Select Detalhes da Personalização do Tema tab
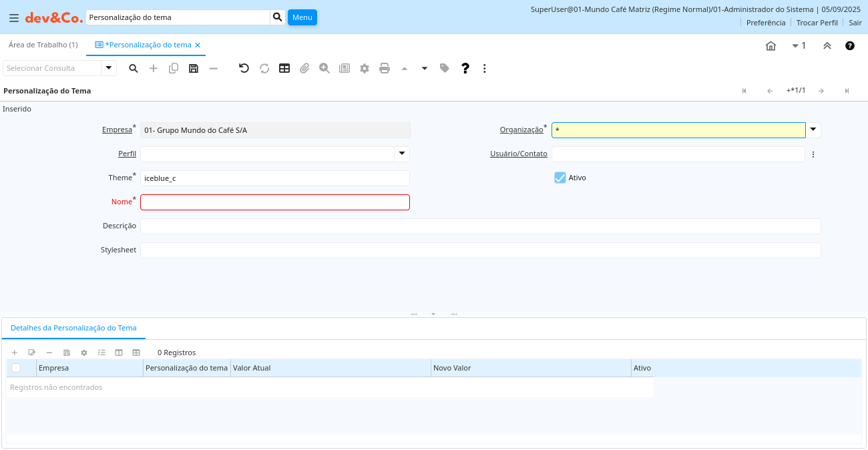 (73, 328)
